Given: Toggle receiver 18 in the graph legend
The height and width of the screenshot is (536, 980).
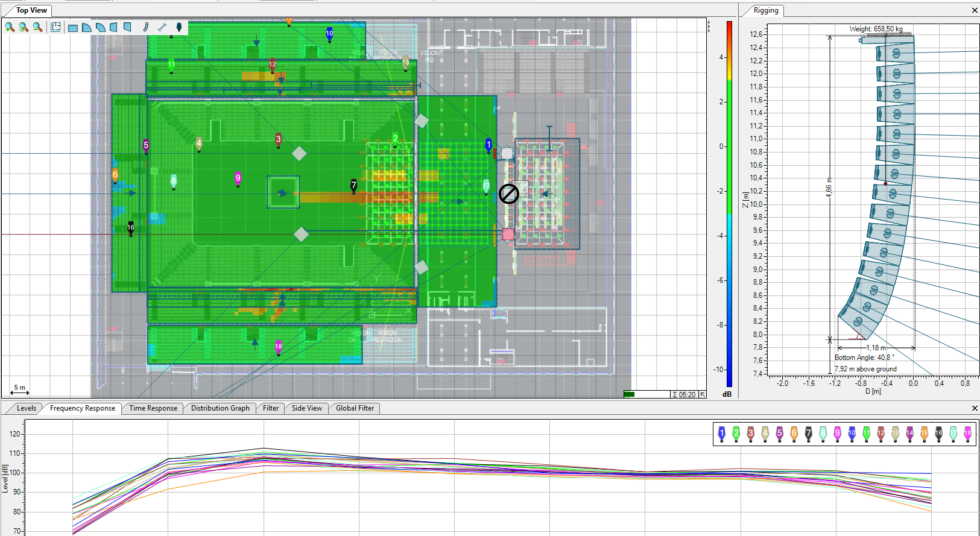Looking at the screenshot, I should [967, 433].
